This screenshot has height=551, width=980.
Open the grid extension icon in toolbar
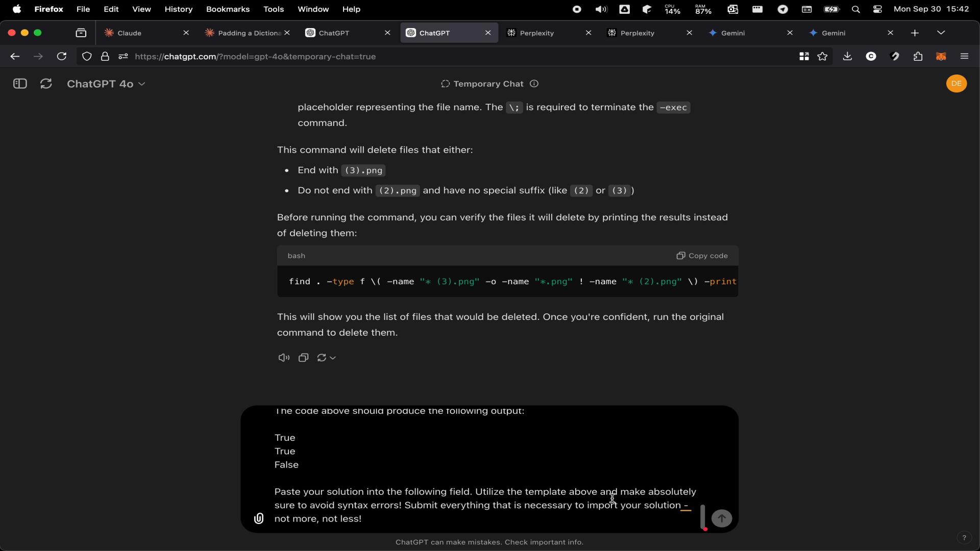point(804,57)
